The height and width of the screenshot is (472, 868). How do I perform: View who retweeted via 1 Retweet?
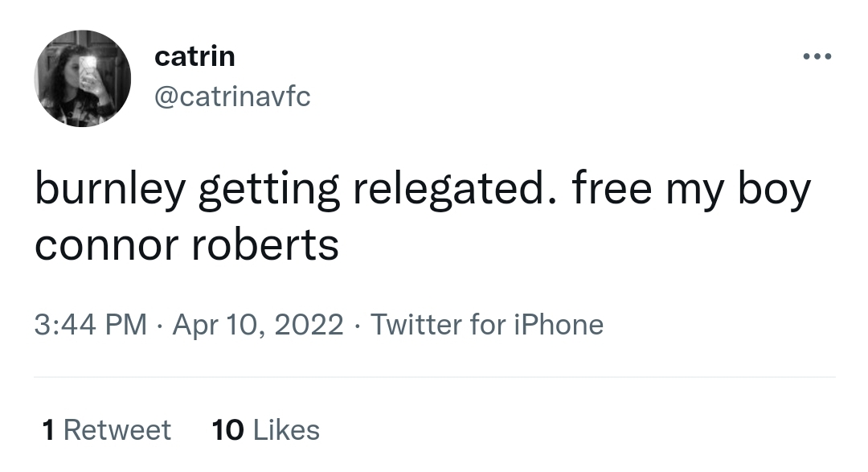(106, 430)
